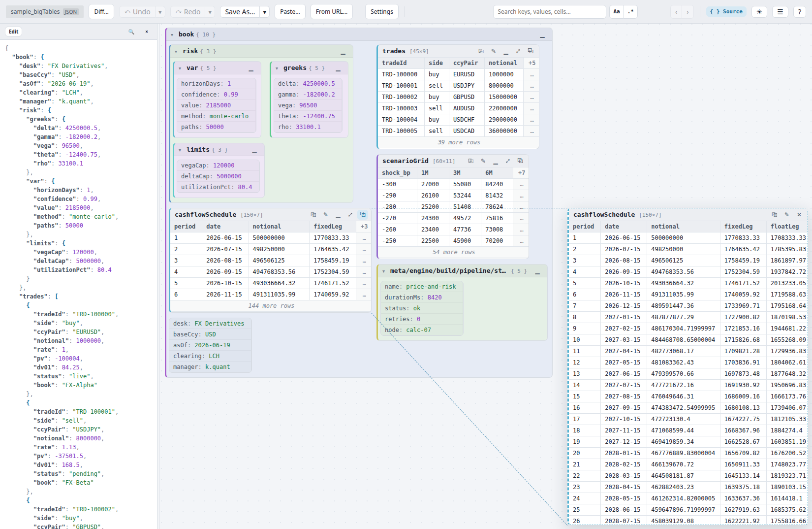Open the search magnifier in the source panel

click(x=131, y=32)
